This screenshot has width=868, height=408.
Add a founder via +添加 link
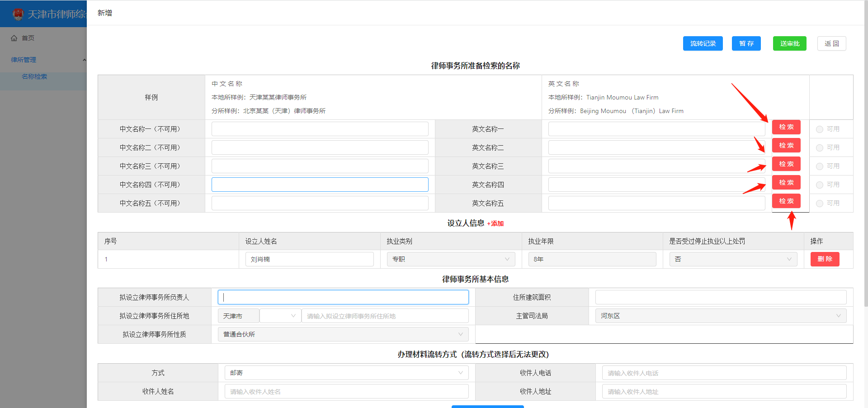pos(495,223)
